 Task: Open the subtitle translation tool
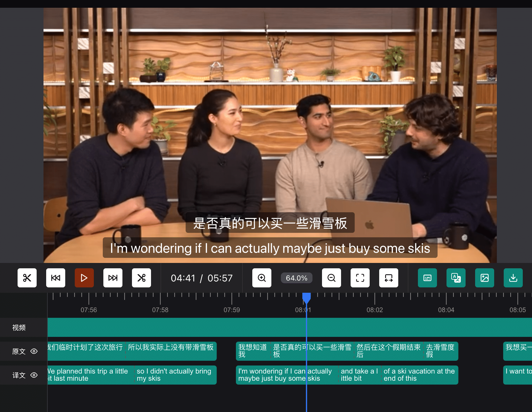click(456, 278)
